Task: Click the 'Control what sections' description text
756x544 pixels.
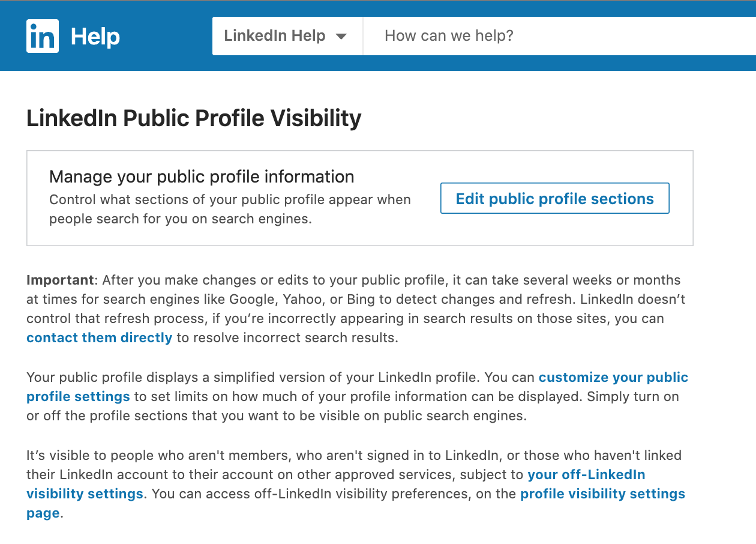Action: (230, 209)
